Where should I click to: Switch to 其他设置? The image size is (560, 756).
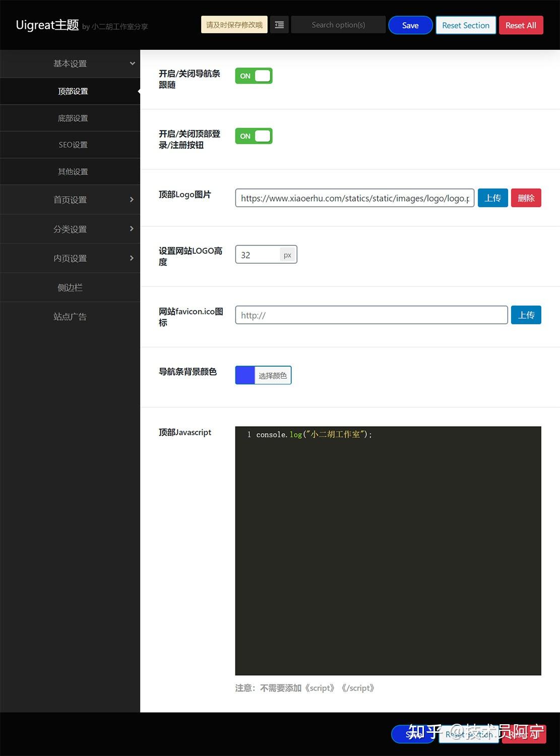[x=72, y=171]
